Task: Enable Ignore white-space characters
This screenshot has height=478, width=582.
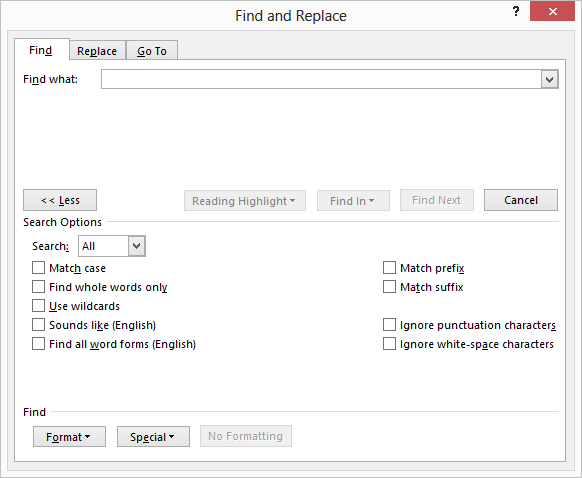Action: (x=389, y=344)
